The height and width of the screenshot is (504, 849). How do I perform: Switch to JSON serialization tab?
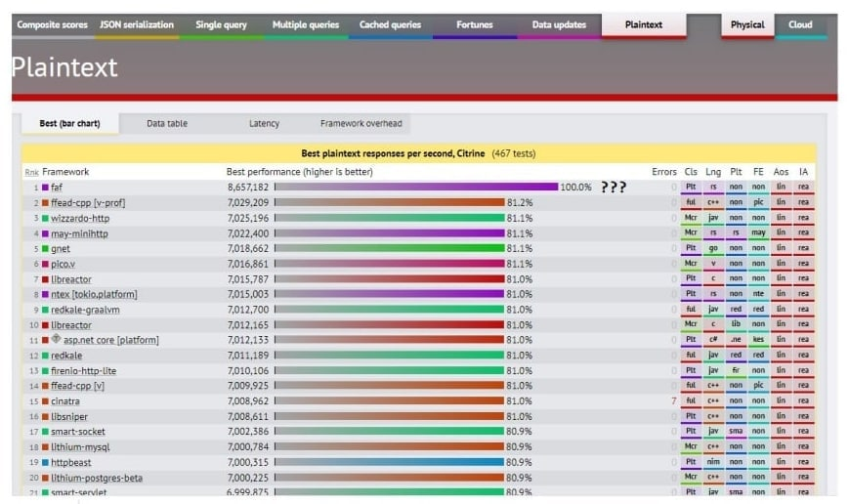(137, 24)
